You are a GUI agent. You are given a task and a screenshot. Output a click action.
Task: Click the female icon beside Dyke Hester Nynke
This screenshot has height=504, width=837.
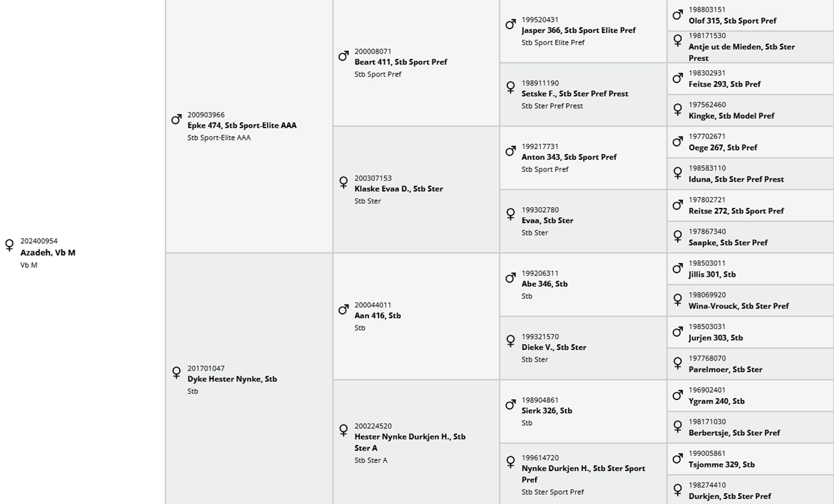(176, 373)
